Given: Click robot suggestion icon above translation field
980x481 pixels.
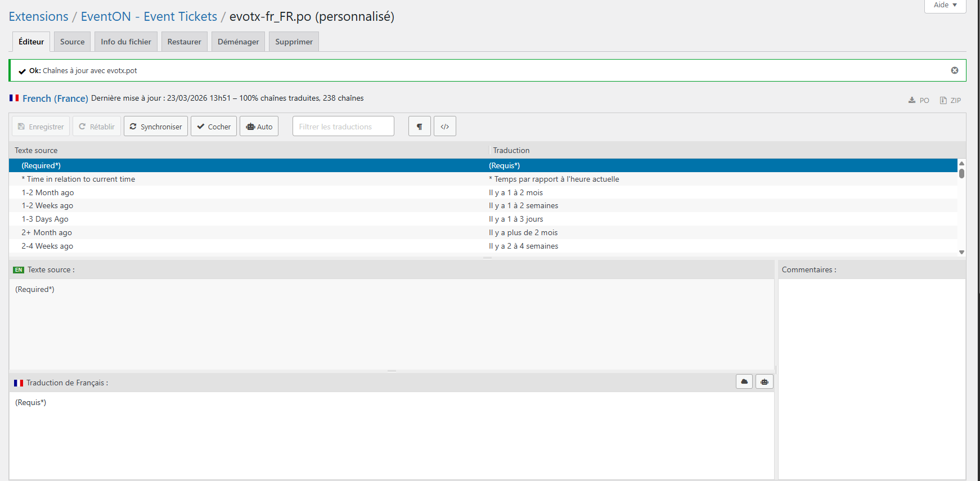Looking at the screenshot, I should (764, 381).
